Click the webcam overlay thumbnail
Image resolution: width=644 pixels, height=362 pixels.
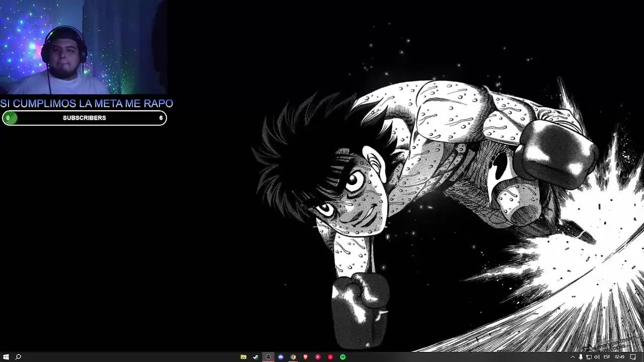click(84, 47)
